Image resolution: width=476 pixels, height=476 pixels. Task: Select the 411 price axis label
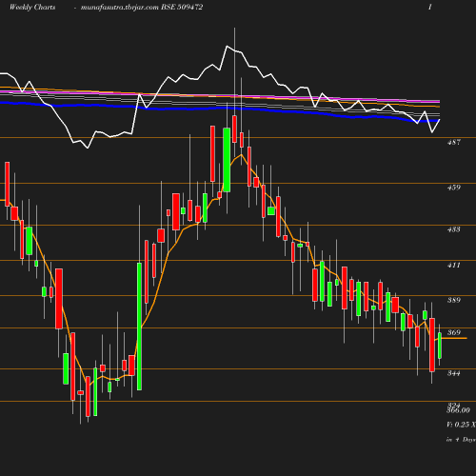tap(454, 265)
